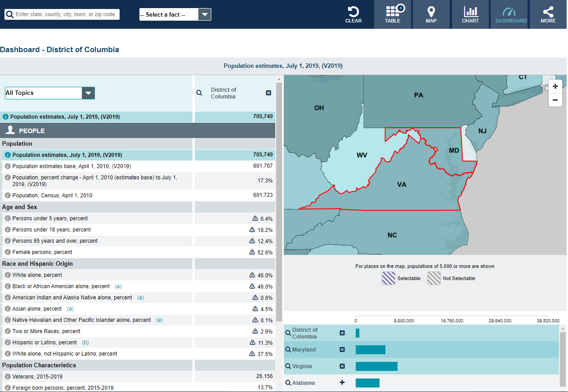The width and height of the screenshot is (568, 392).
Task: Click info icon for Female persons, percent
Action: click(8, 252)
